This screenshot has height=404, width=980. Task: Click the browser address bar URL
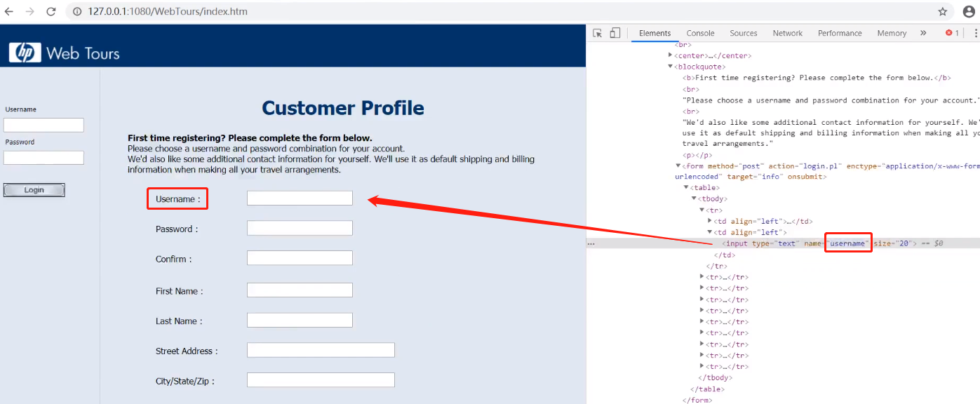[x=168, y=12]
